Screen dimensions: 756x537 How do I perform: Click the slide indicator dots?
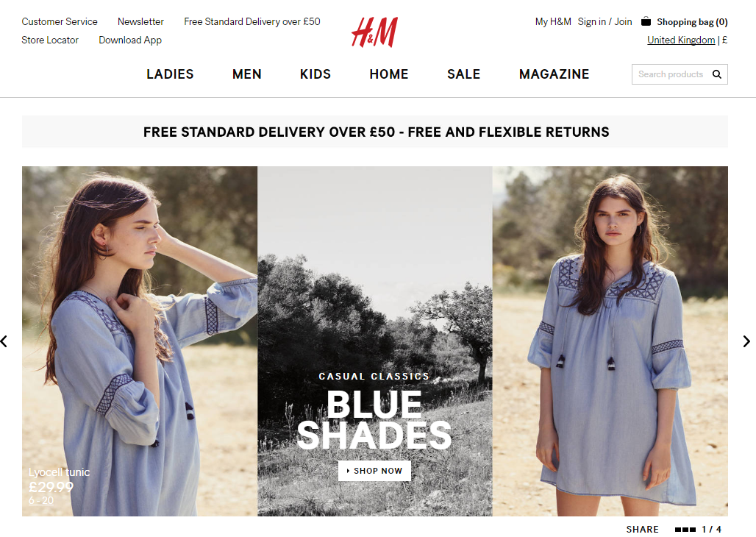(685, 530)
